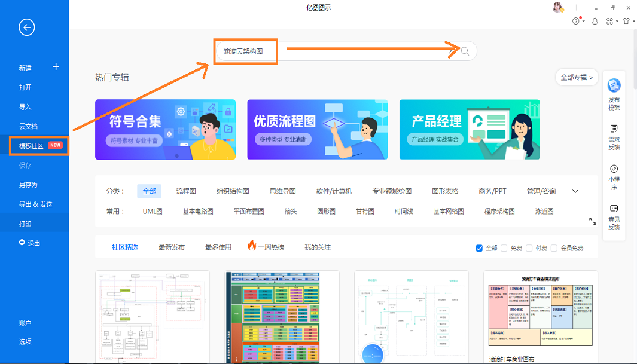The image size is (637, 364).
Task: Choose the 箭头 common tag
Action: coord(291,212)
